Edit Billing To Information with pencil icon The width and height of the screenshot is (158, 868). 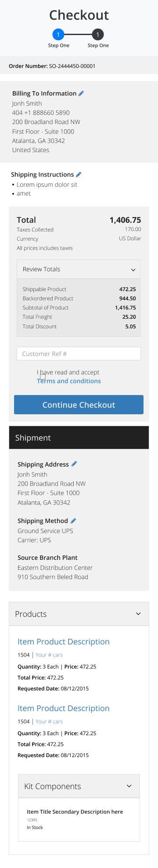click(x=81, y=93)
